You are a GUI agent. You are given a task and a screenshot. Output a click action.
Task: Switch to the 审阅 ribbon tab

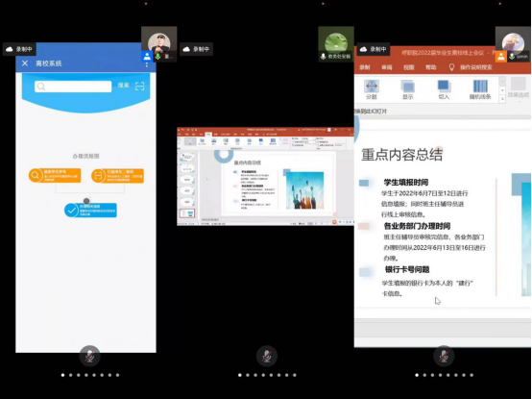click(386, 67)
